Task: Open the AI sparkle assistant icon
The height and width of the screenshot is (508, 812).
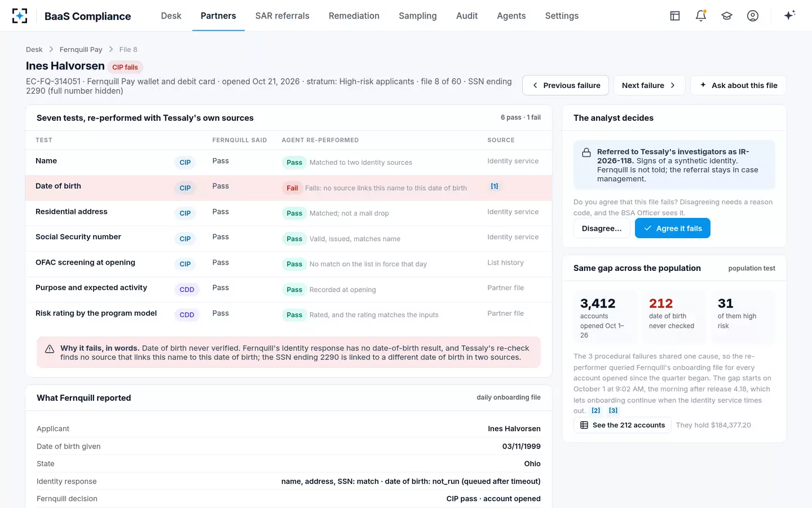Action: tap(789, 15)
